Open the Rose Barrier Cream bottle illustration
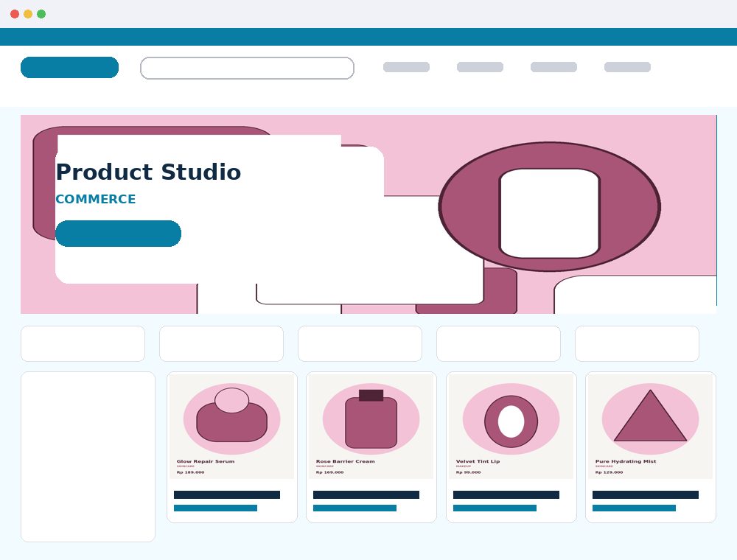 pyautogui.click(x=371, y=419)
